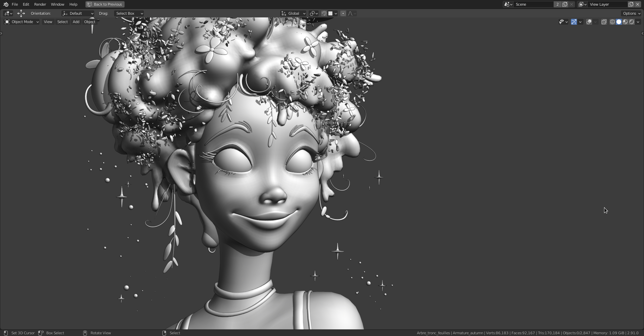The height and width of the screenshot is (336, 644).
Task: Click the Blender logo icon
Action: pyautogui.click(x=6, y=4)
